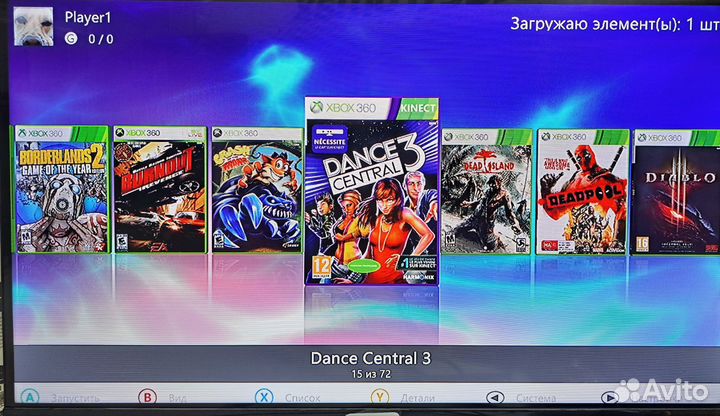Select the Burnout Revenge game cover
This screenshot has height=416, width=720.
pyautogui.click(x=160, y=189)
